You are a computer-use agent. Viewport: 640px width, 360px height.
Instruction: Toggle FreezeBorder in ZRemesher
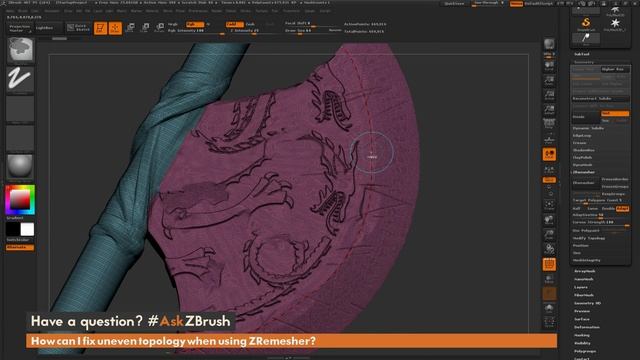[x=615, y=179]
